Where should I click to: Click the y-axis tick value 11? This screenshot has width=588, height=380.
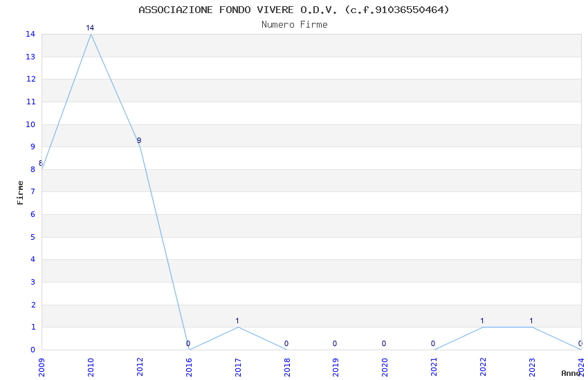30,102
